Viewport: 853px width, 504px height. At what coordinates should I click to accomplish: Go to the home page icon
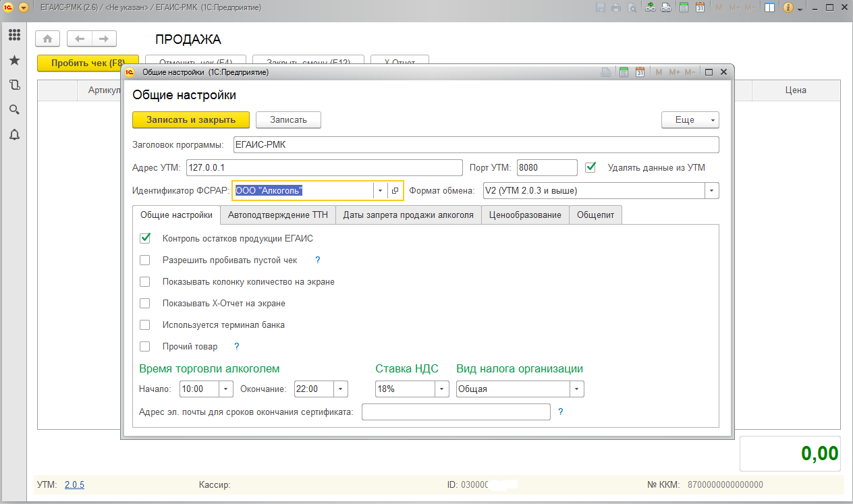click(x=48, y=38)
